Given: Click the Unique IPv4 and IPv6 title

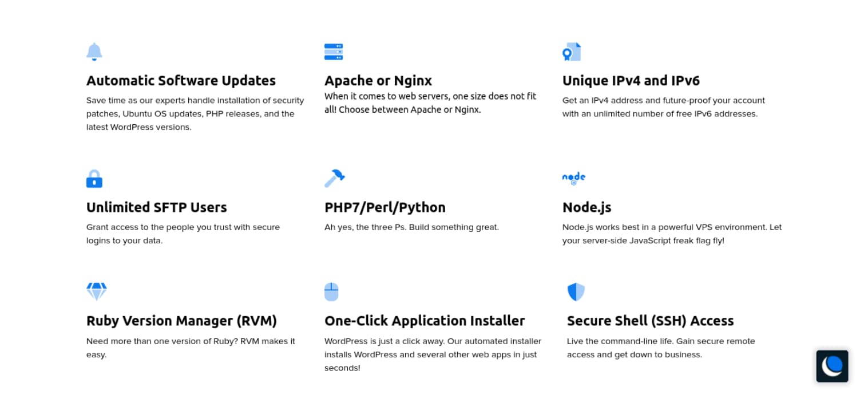Looking at the screenshot, I should click(631, 80).
